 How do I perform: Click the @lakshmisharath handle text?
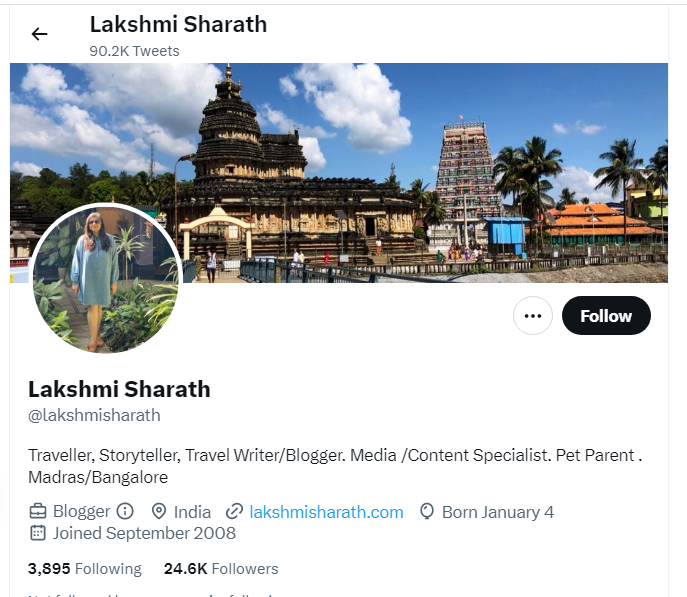(94, 415)
